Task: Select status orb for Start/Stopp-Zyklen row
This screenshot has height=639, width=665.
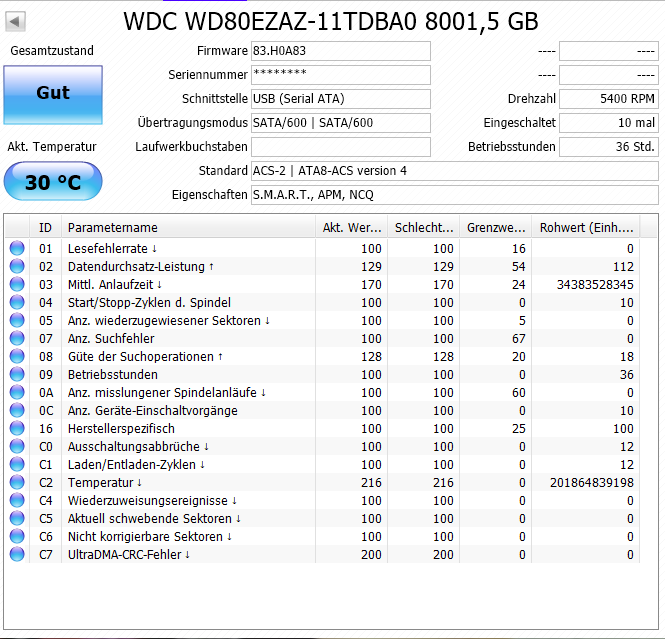Action: point(17,302)
